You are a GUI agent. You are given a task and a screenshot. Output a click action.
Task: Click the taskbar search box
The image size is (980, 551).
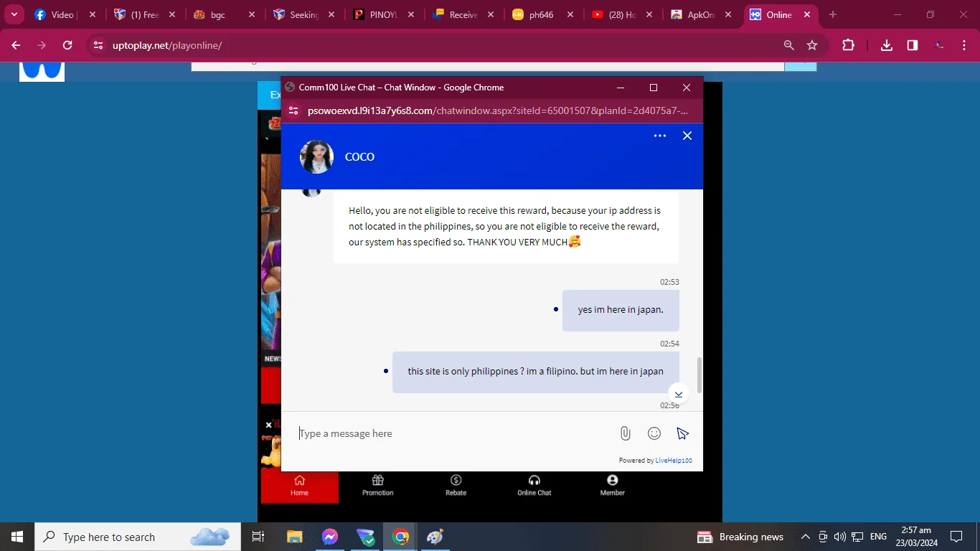click(138, 537)
